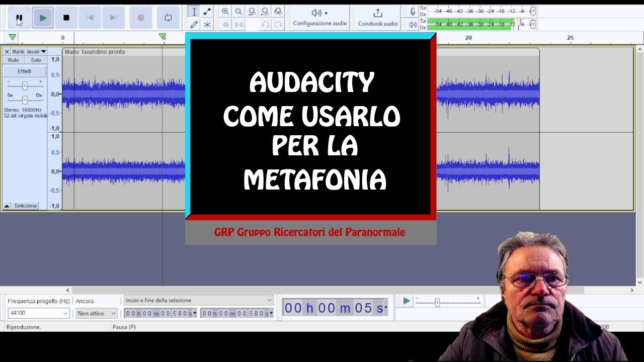The height and width of the screenshot is (362, 644).
Task: Zoom in with magnifier plus
Action: pos(225,12)
